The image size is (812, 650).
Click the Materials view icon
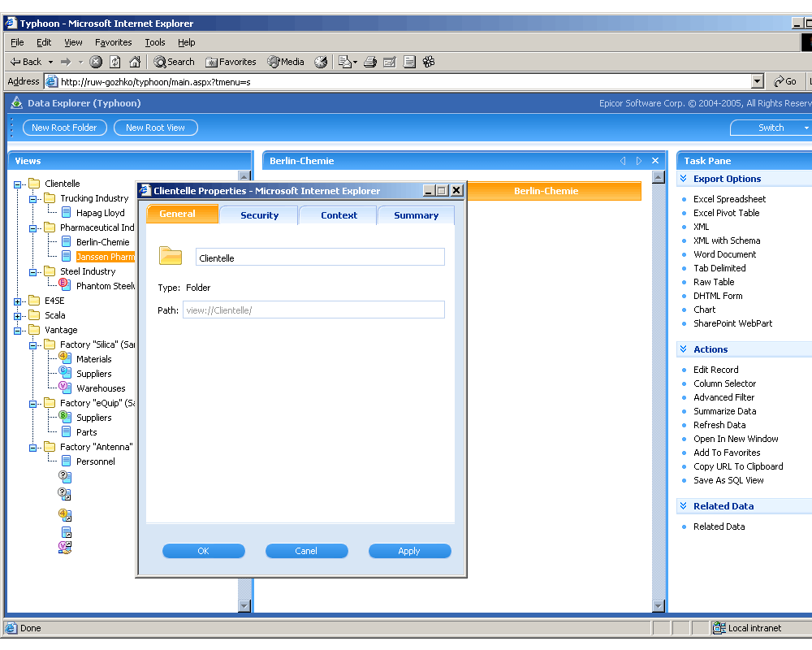click(x=65, y=357)
